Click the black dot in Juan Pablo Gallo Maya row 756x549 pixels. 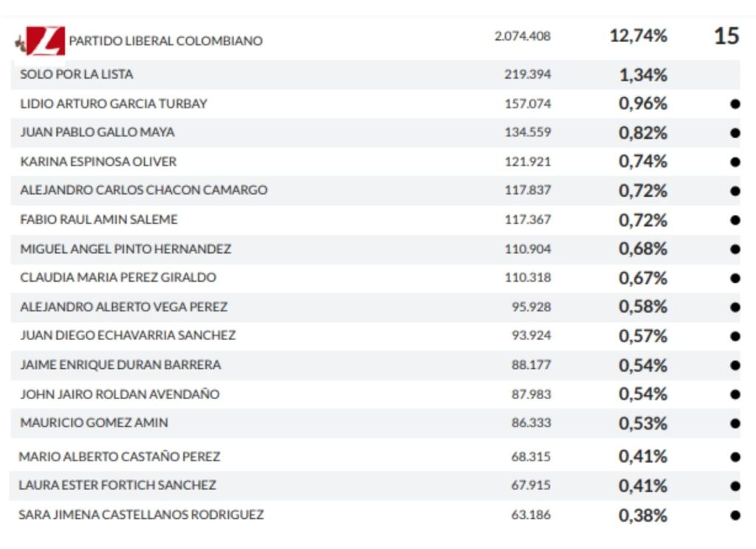tap(735, 133)
